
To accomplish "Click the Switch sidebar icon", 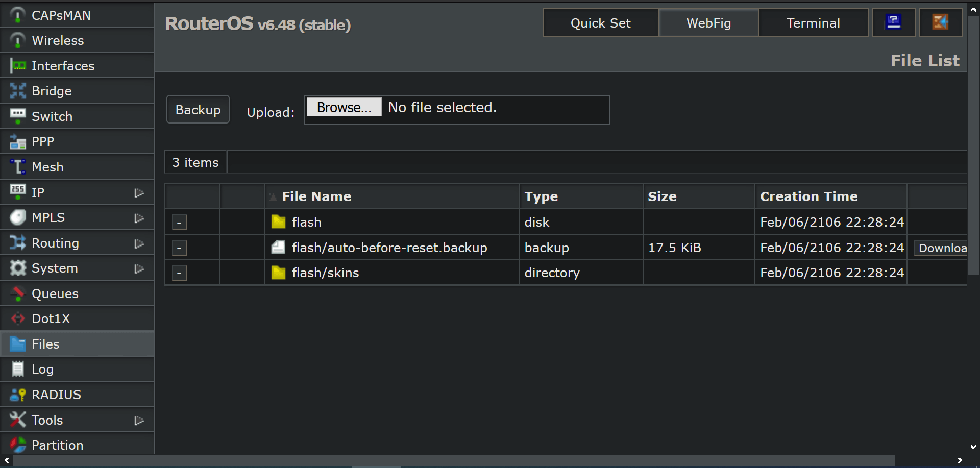I will 17,116.
